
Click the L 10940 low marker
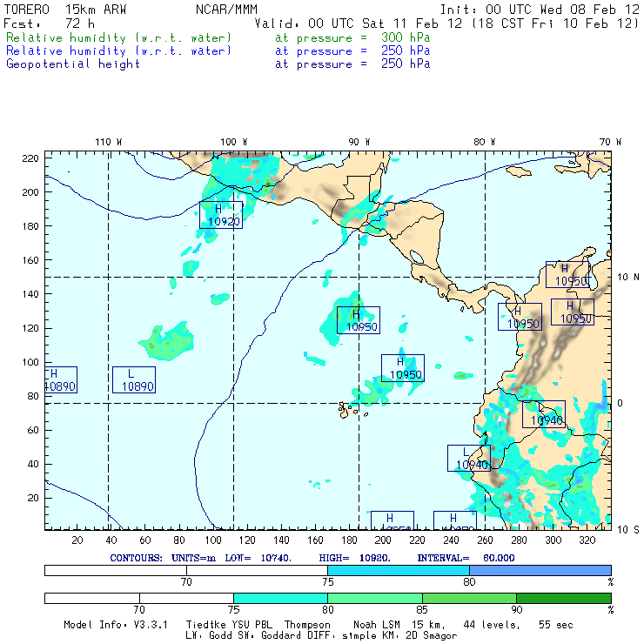coord(469,458)
